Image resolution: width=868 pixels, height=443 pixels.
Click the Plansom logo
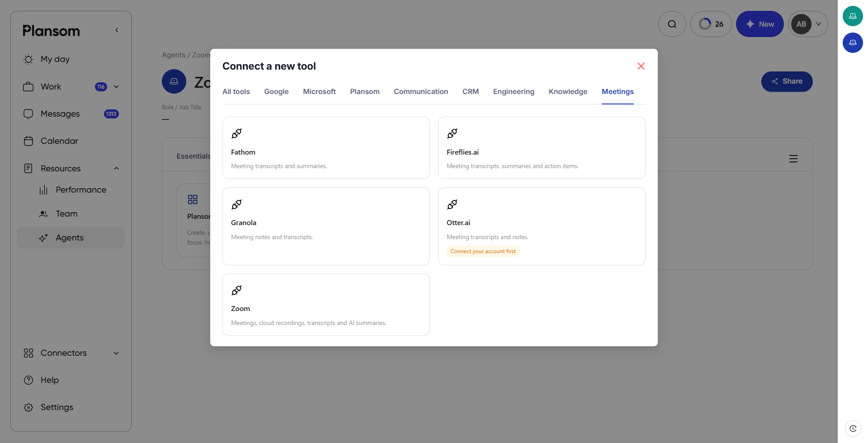click(51, 31)
